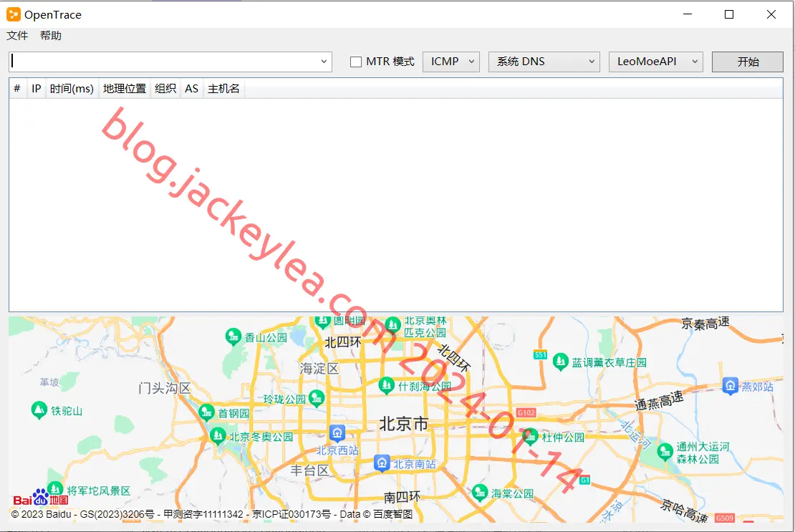Click the Beijing West Station map icon

337,433
